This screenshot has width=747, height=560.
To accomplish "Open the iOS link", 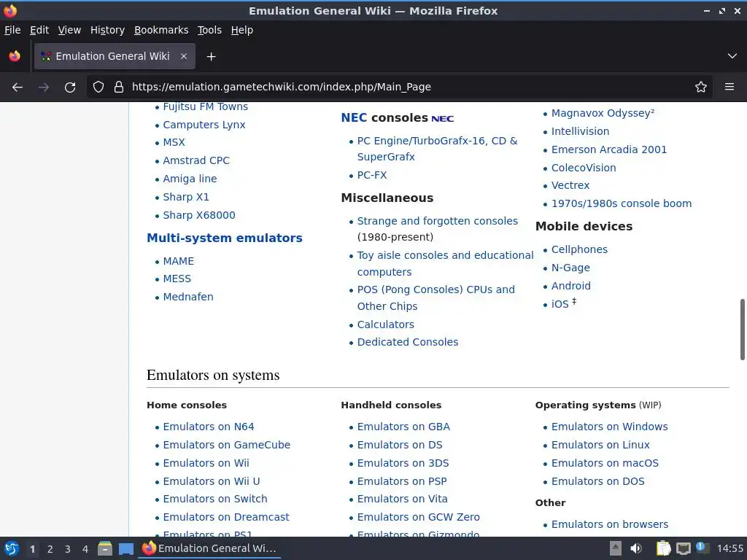I will click(560, 304).
